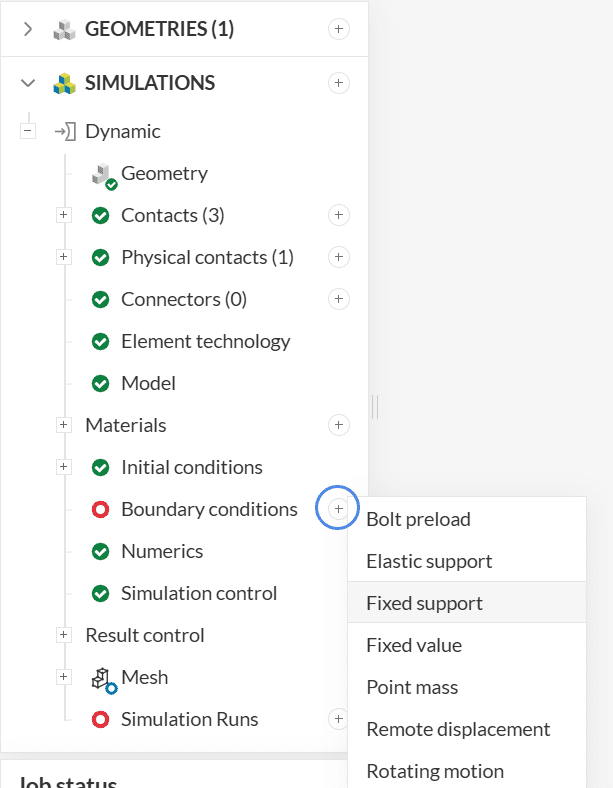Click plus icon next to Connectors (0)
The height and width of the screenshot is (788, 613).
point(339,299)
